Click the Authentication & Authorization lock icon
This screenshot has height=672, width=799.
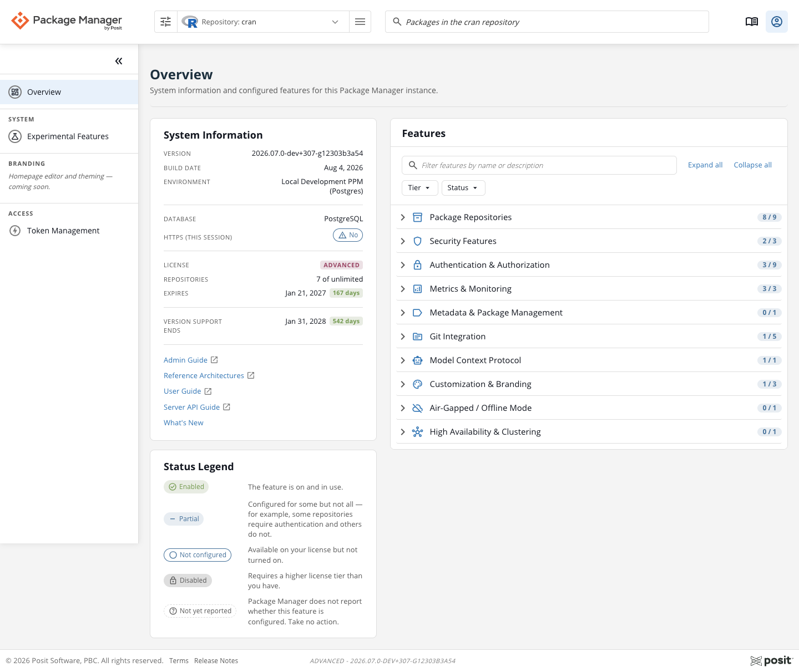tap(418, 265)
